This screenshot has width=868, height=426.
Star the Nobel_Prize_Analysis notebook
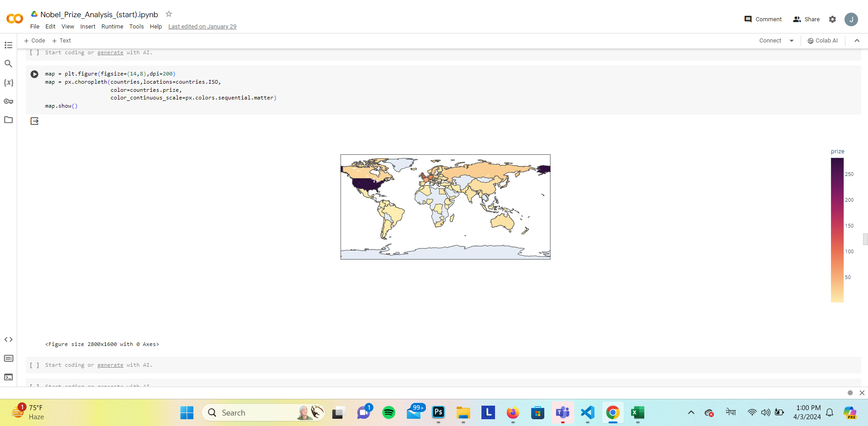tap(169, 14)
